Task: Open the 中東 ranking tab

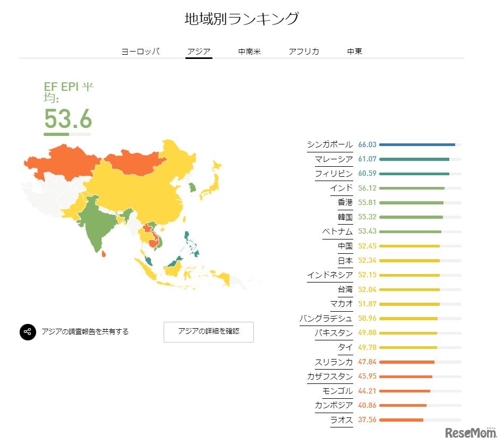Action: point(354,52)
